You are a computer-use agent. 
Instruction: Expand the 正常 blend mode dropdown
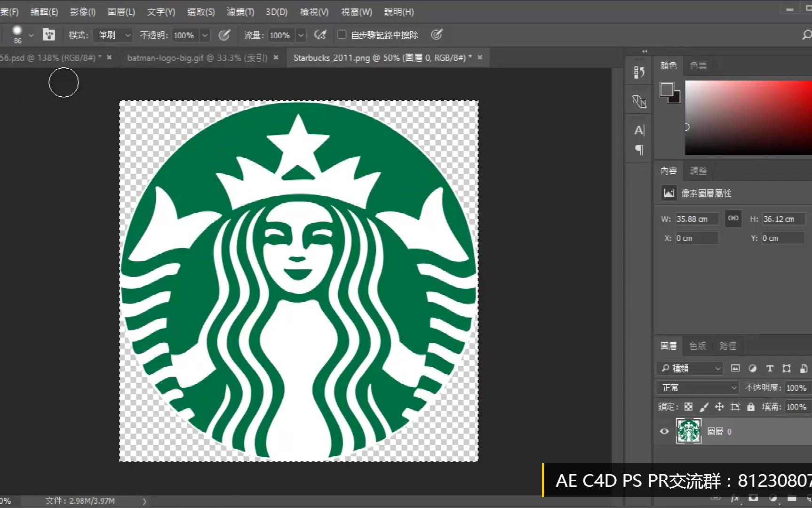coord(697,387)
